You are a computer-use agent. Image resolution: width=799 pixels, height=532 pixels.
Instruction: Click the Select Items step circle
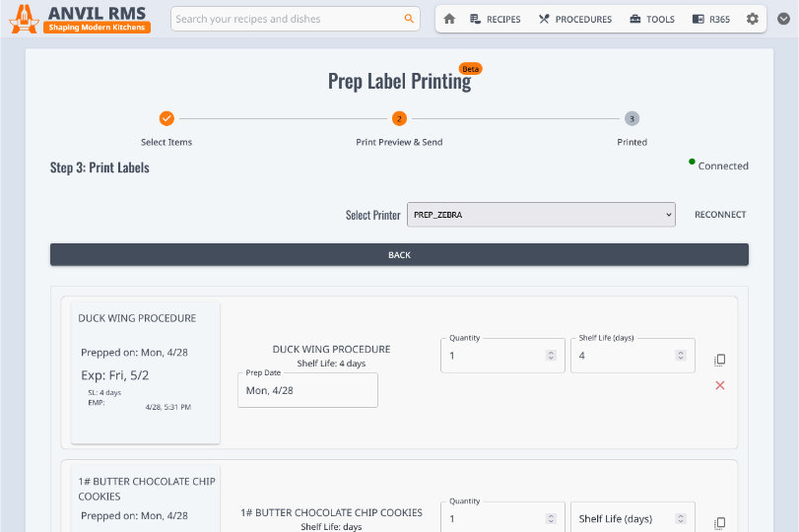[x=166, y=118]
